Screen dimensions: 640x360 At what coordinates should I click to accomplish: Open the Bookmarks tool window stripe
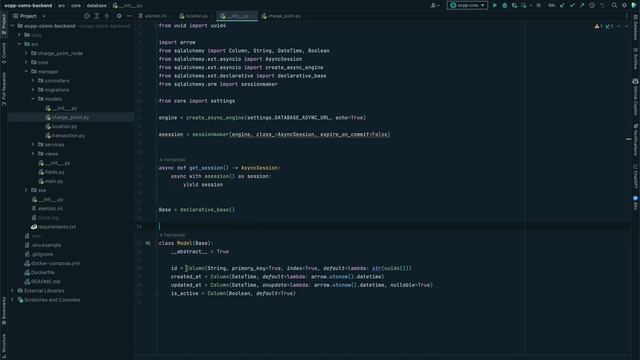(x=4, y=311)
